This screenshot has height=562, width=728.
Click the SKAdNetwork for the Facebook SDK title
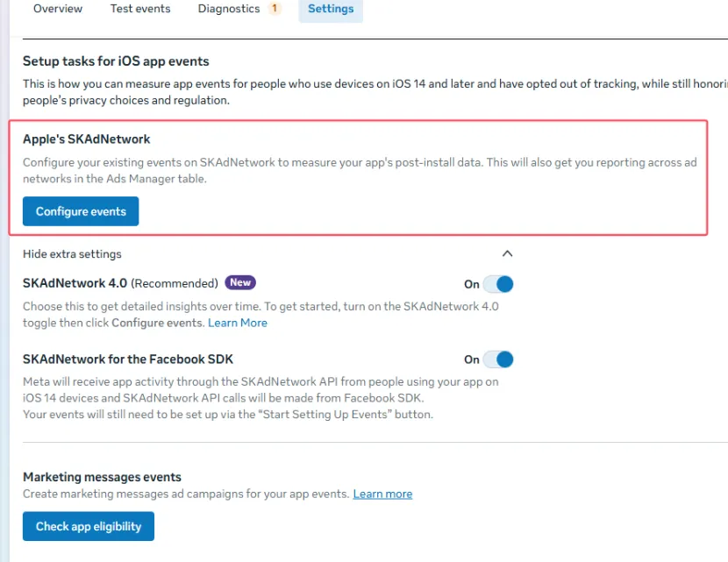point(128,359)
